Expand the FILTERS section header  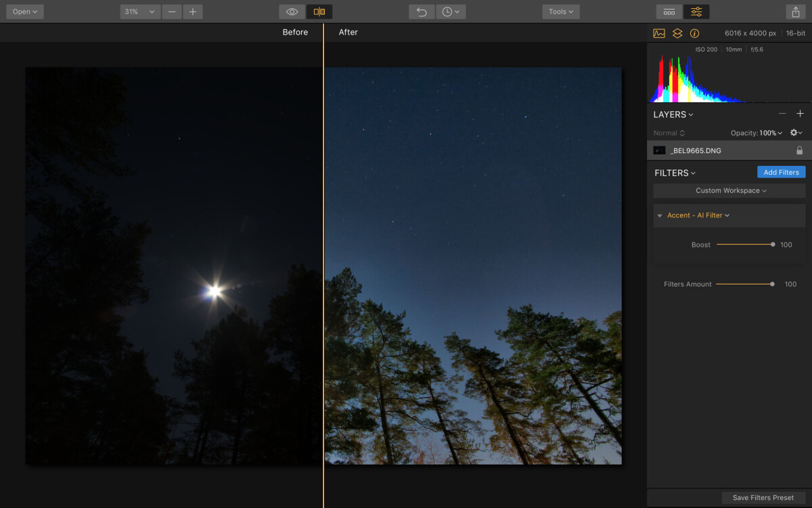pos(675,173)
